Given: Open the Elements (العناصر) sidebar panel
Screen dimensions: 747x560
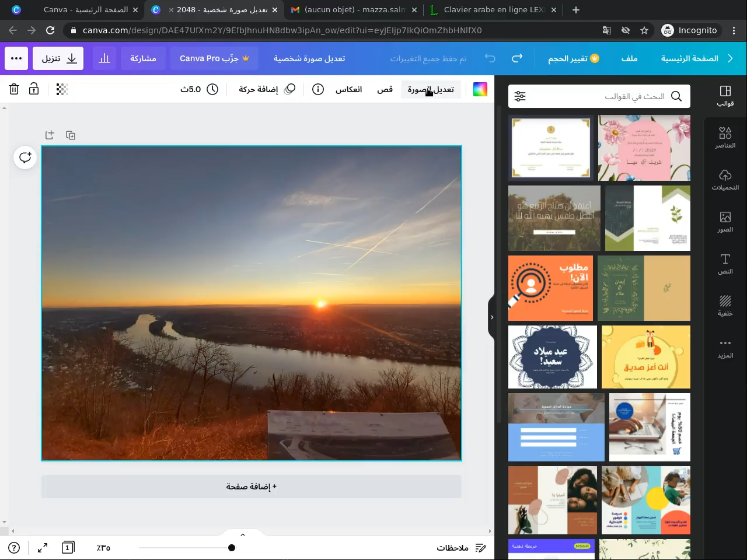Looking at the screenshot, I should pos(725,138).
